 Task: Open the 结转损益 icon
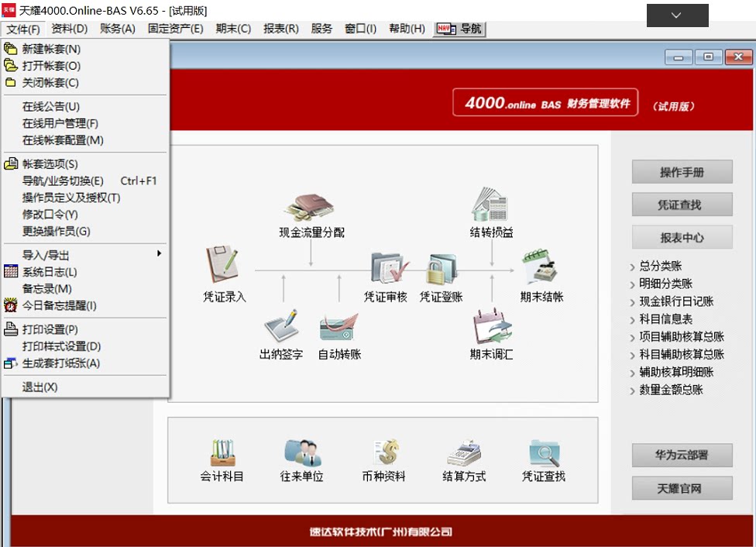pyautogui.click(x=492, y=205)
